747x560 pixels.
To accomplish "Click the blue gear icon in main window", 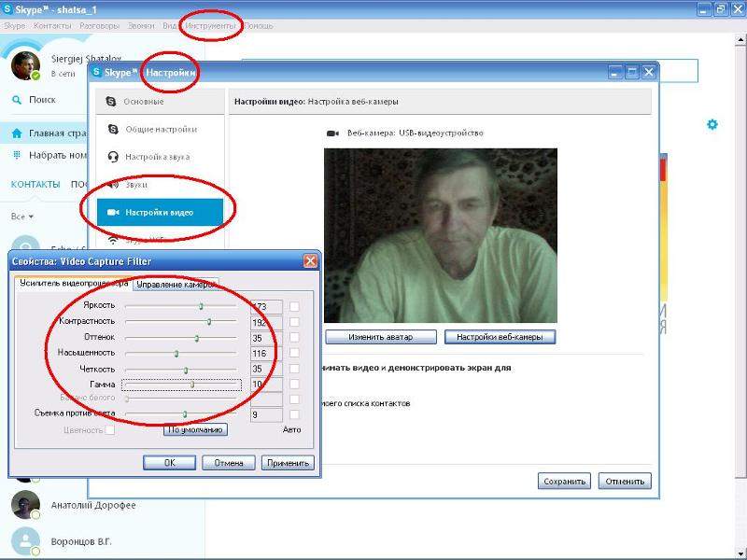I will tap(712, 125).
